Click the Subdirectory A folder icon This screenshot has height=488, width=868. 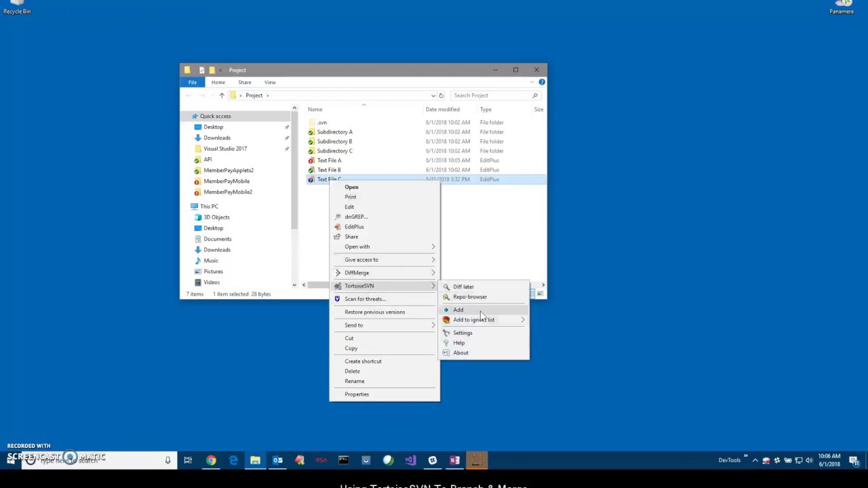tap(311, 132)
